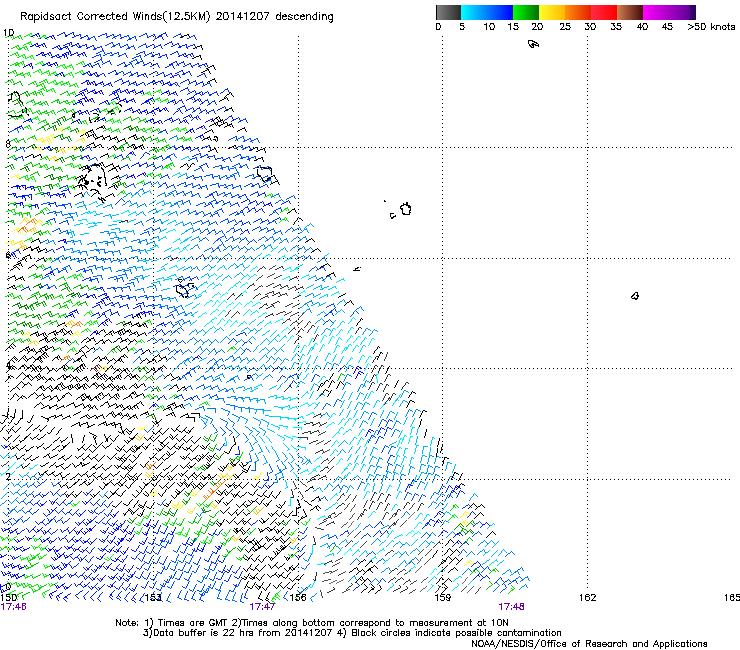Click the '17:47' time label

point(262,607)
